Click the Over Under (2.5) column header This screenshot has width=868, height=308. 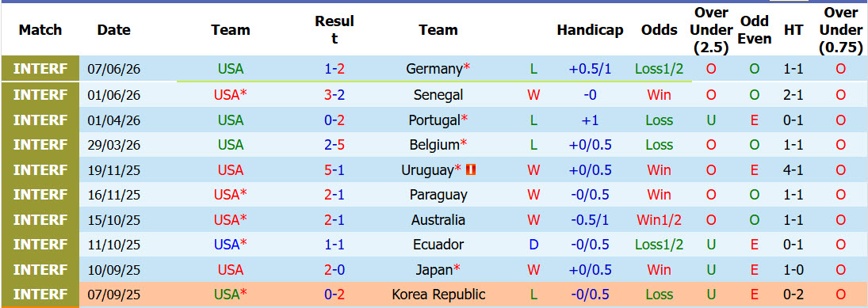tap(711, 30)
